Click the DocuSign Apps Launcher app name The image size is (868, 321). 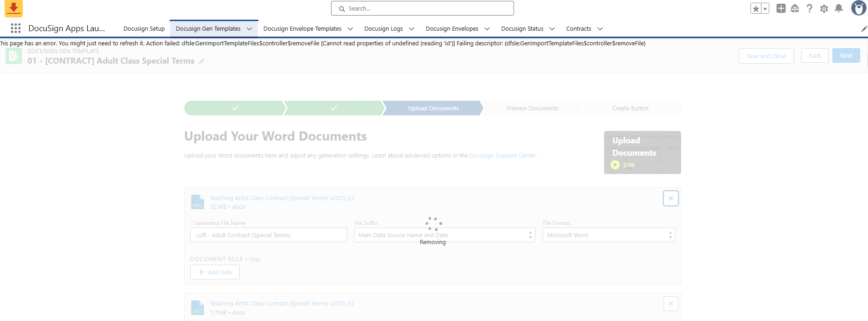66,28
